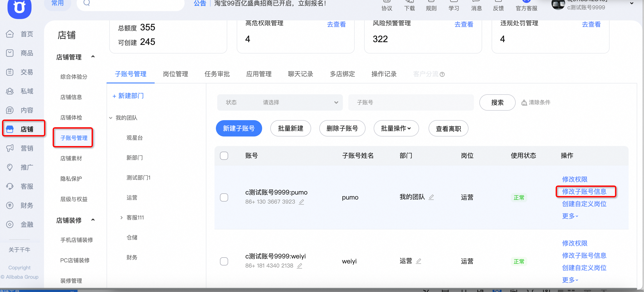Open 下载 in top bar
The height and width of the screenshot is (292, 644).
click(409, 5)
